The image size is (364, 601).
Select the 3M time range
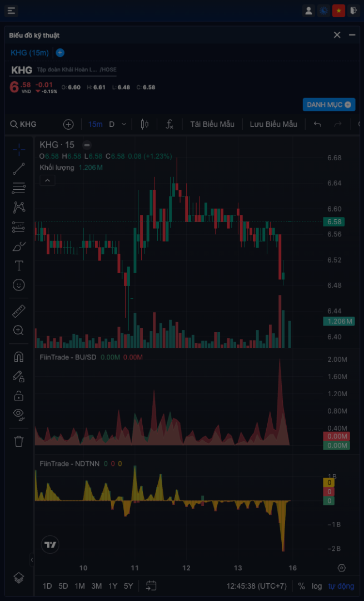coord(97,586)
